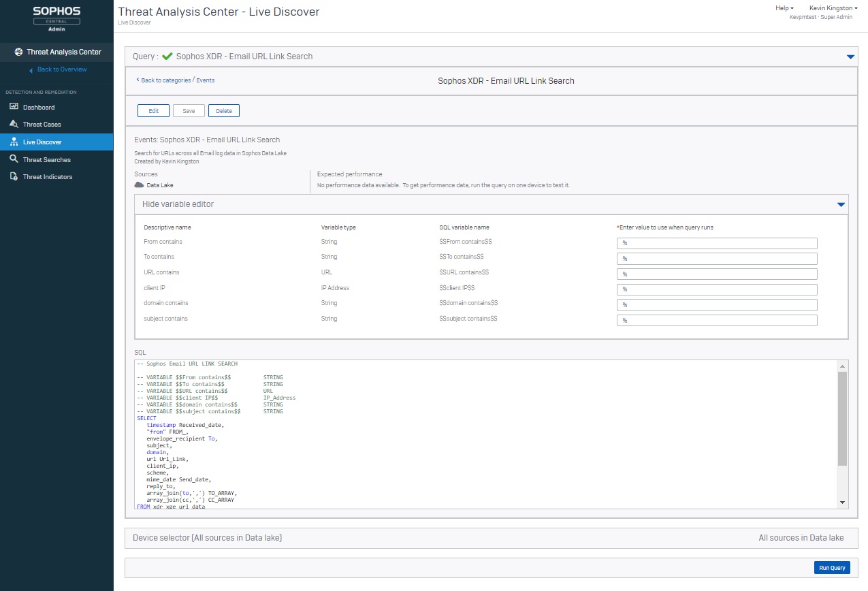Screen dimensions: 868x591
Task: Click the 'SQL variable name' column header
Action: click(x=464, y=227)
